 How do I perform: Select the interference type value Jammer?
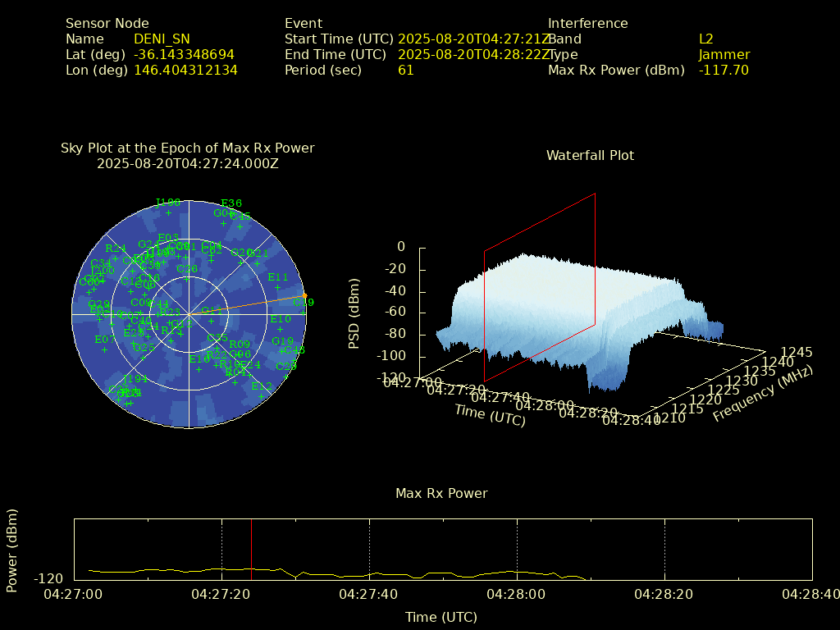[x=724, y=54]
